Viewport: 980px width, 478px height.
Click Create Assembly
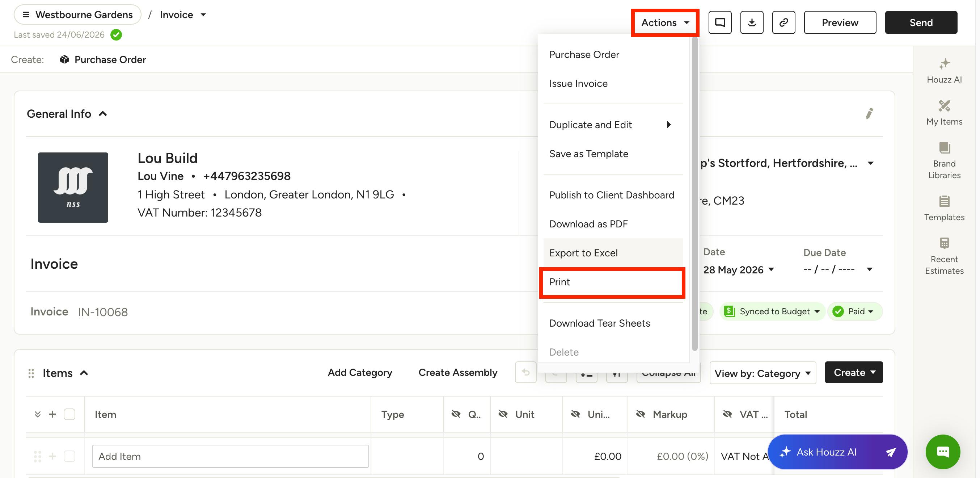458,372
